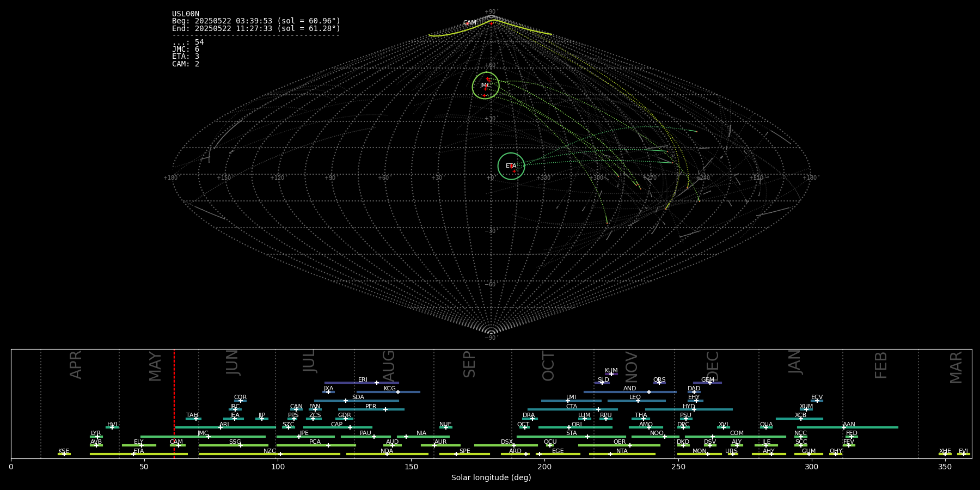980x490 pixels.
Task: Click the ETA activity bar in timeline
Action: 139,454
